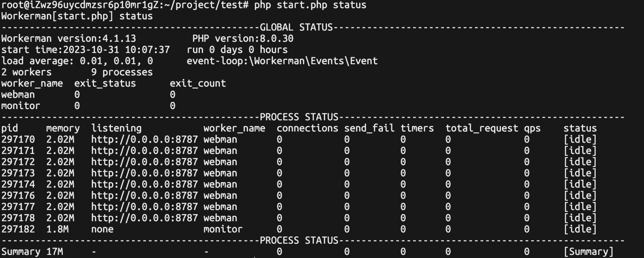Viewport: 644px width, 258px height.
Task: Click the 1.8M memory value
Action: [x=57, y=229]
